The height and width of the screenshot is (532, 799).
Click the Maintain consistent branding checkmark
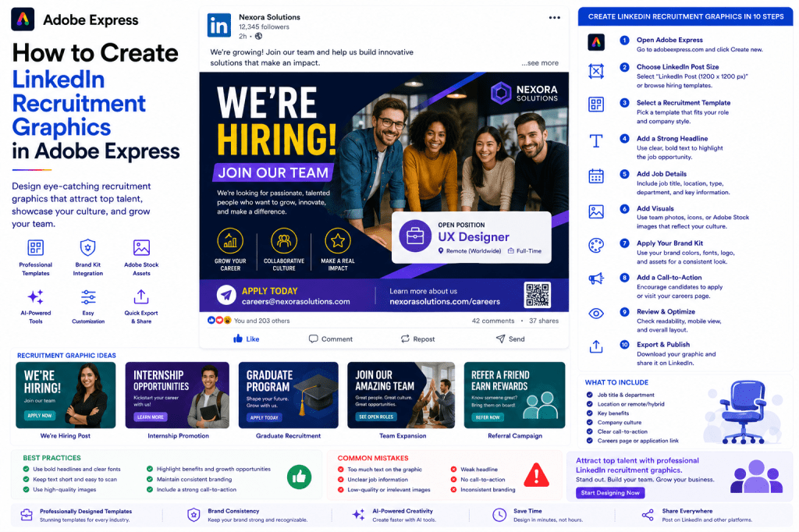pos(150,479)
